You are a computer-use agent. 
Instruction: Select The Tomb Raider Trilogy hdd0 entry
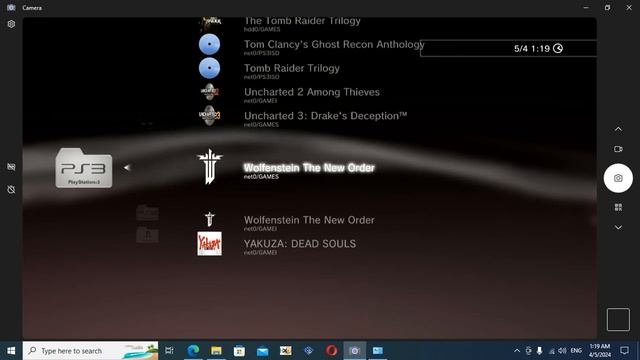click(302, 21)
